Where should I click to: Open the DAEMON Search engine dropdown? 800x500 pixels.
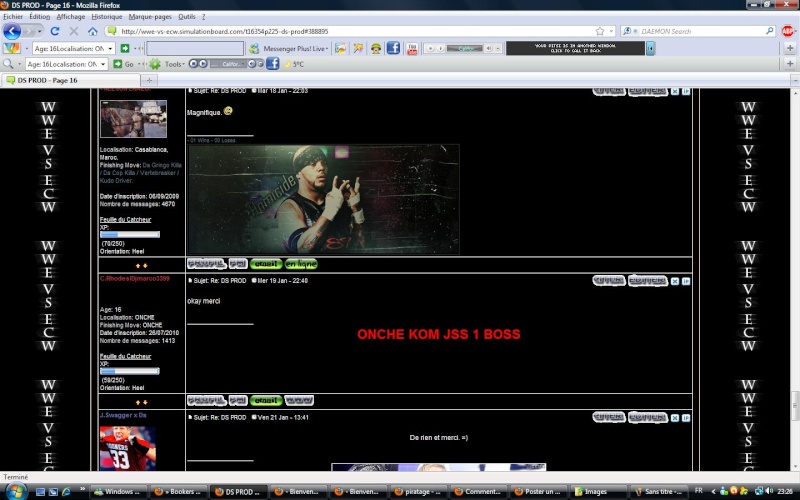click(636, 31)
